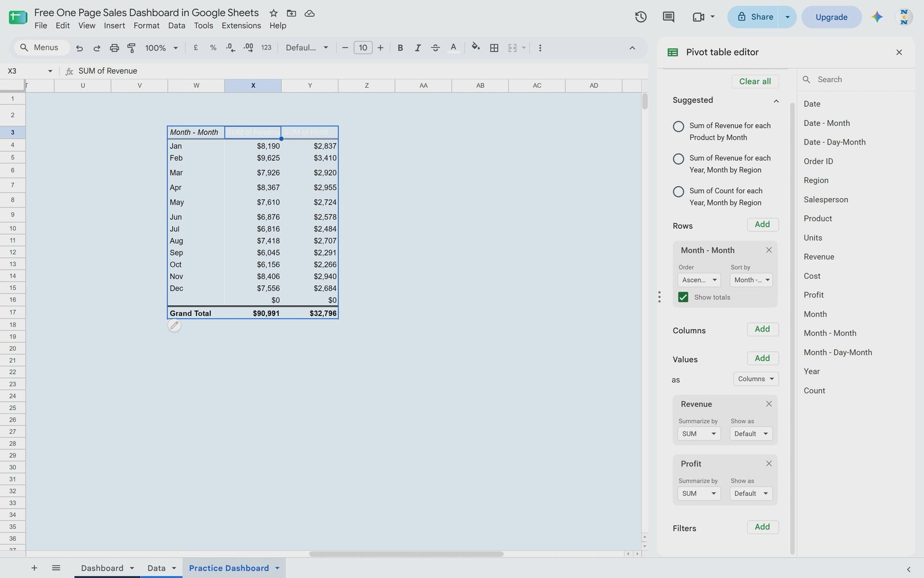
Task: Open the Gemini sparkle icon
Action: [877, 17]
